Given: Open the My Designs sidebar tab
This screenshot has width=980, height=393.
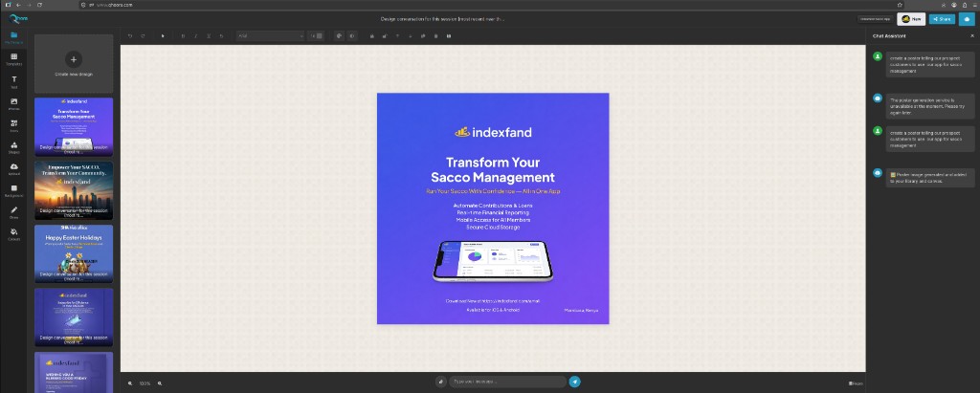Looking at the screenshot, I should tap(13, 37).
